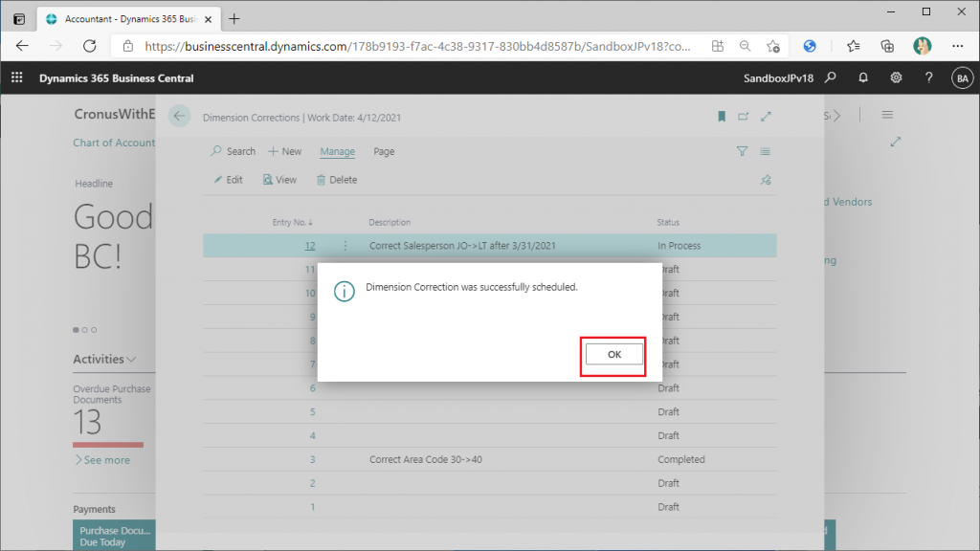Show notifications bell
This screenshot has height=551, width=980.
(863, 77)
